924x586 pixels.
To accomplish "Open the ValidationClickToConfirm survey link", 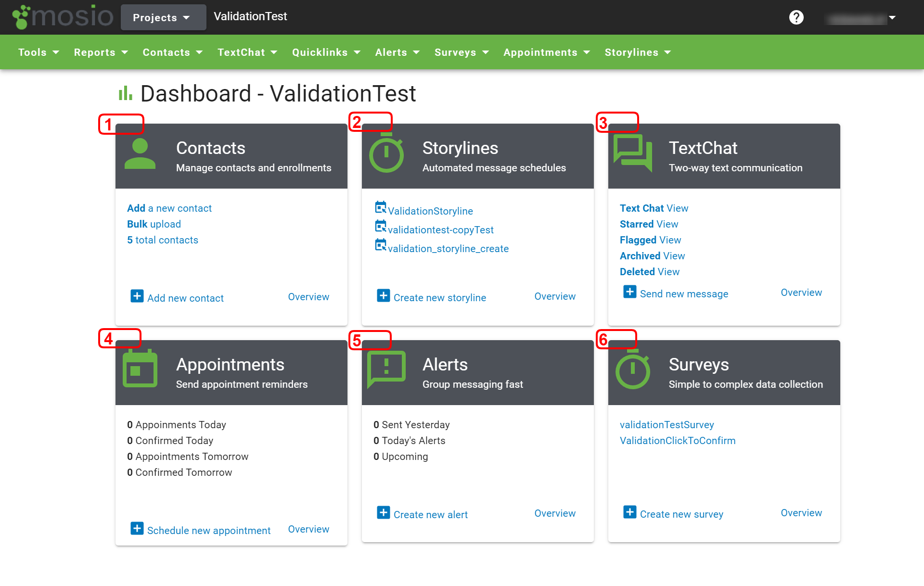I will pyautogui.click(x=678, y=441).
